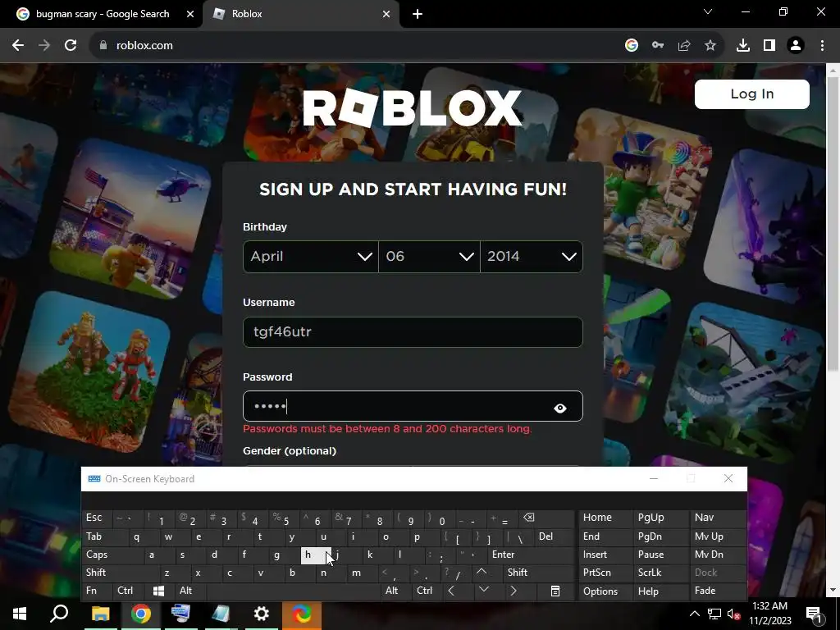Toggle Chrome side panel icon
This screenshot has height=630, width=840.
click(769, 46)
